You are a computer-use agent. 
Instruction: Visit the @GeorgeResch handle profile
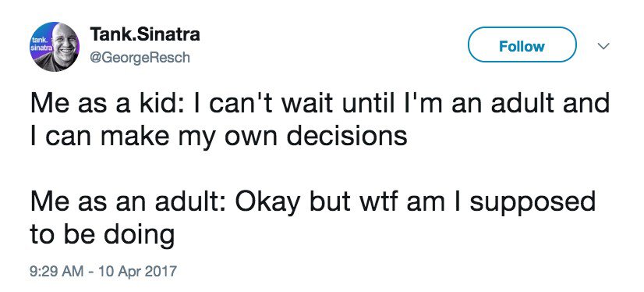click(140, 57)
